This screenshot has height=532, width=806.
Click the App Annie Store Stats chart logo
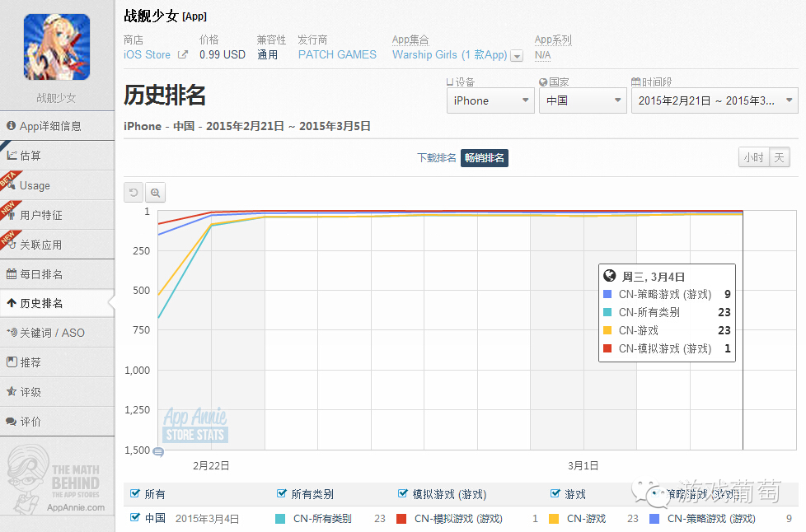[x=195, y=425]
